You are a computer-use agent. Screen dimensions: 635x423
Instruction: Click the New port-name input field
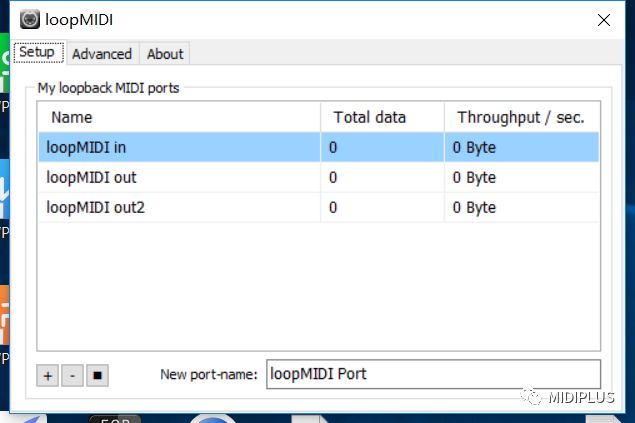point(433,374)
